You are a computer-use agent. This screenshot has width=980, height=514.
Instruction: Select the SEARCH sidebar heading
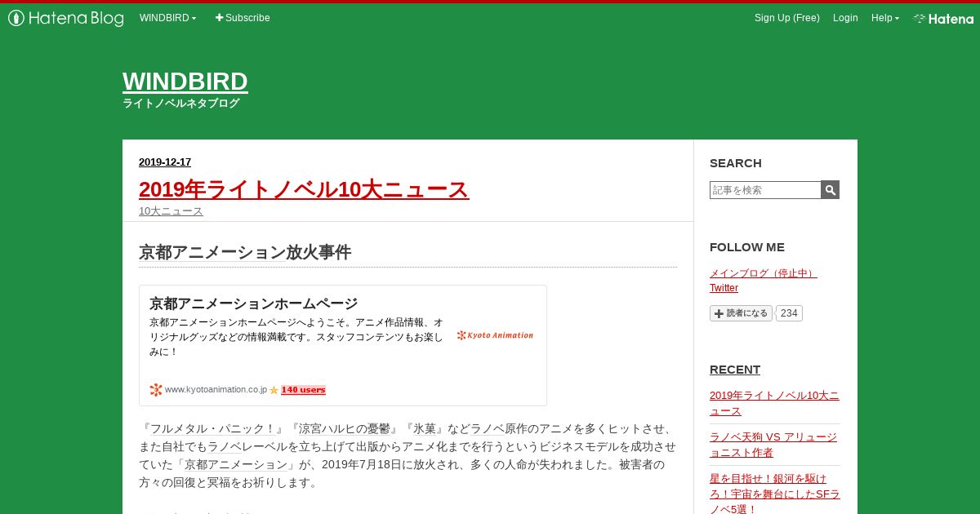[736, 163]
